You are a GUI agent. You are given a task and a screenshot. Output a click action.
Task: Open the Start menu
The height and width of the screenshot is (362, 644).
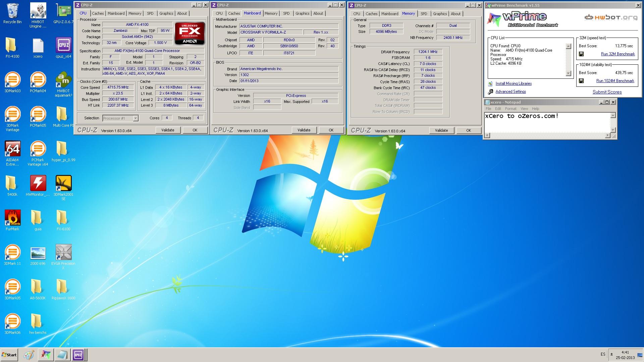pos(9,355)
